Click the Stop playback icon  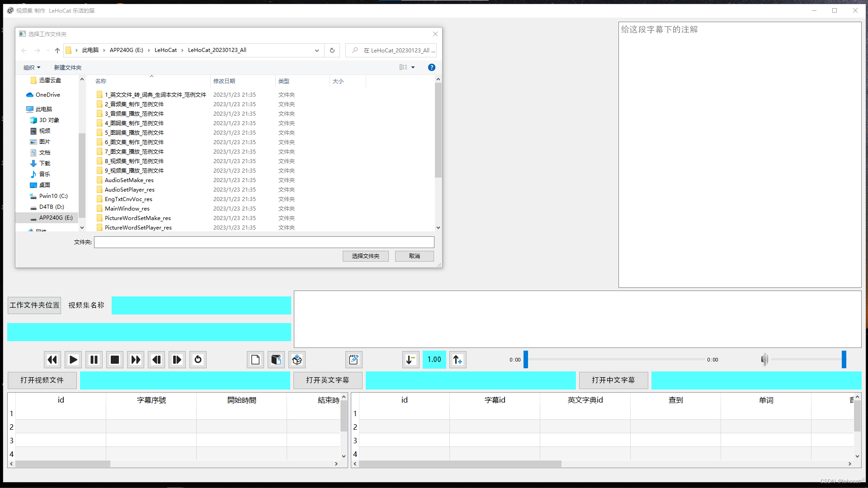coord(115,360)
